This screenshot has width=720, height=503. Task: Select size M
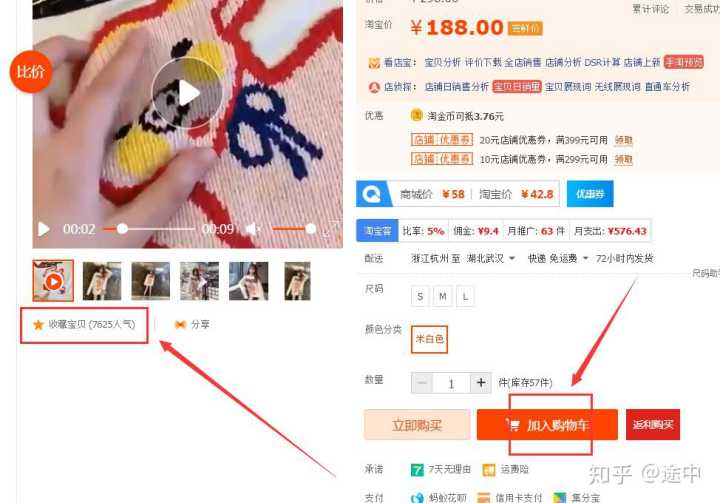443,297
